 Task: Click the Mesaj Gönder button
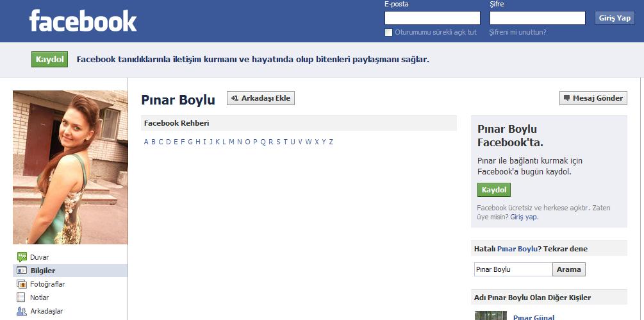[x=593, y=98]
